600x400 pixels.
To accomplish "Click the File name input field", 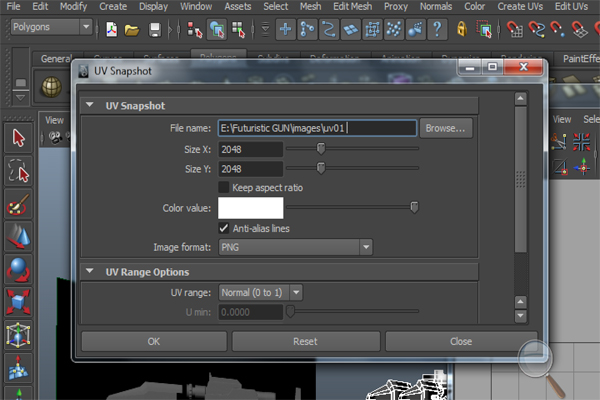I will 317,128.
